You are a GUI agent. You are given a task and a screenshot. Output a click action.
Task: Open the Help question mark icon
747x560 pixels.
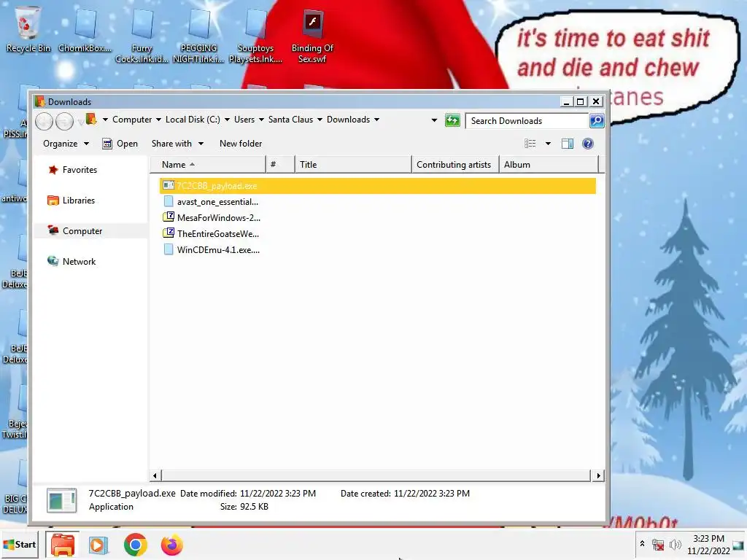[588, 144]
